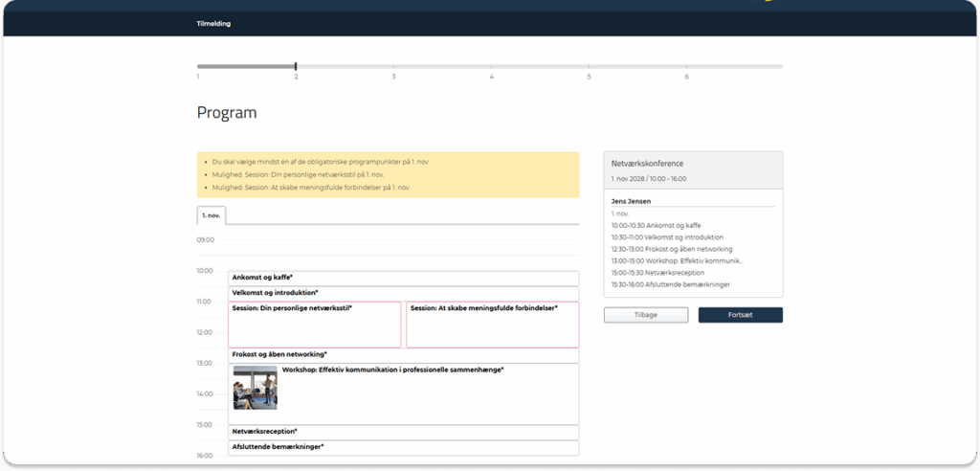
Task: Go back with the Tilbage button
Action: tap(645, 315)
